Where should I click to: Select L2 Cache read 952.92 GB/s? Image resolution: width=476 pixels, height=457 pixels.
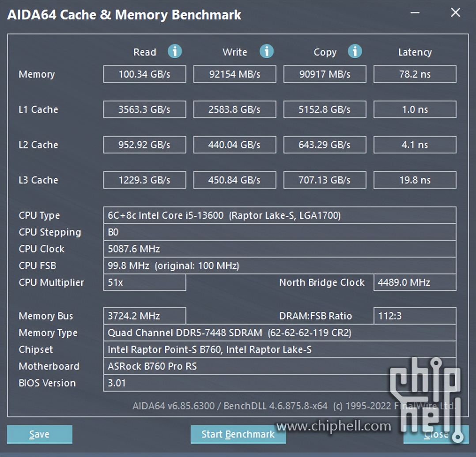point(144,145)
